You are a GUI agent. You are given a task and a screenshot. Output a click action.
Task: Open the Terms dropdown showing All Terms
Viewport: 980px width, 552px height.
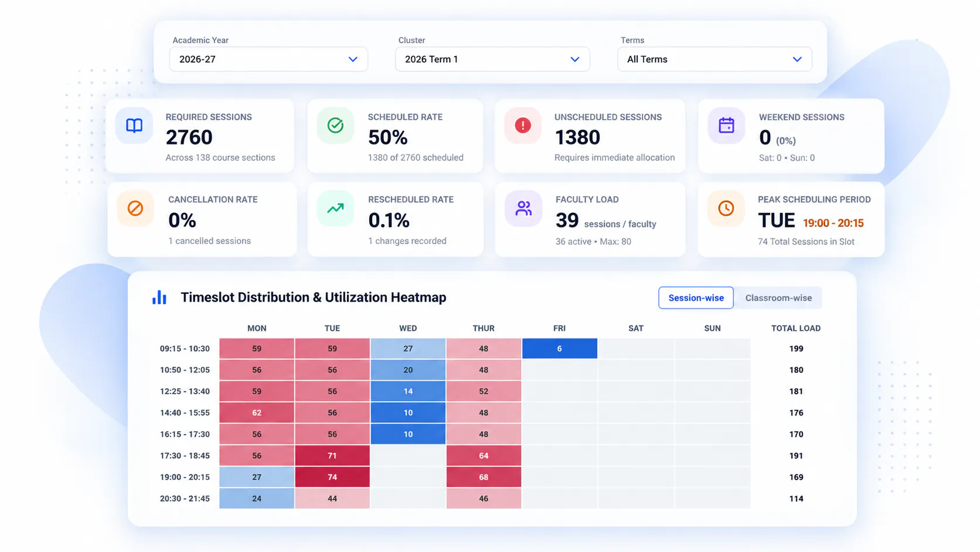tap(714, 59)
